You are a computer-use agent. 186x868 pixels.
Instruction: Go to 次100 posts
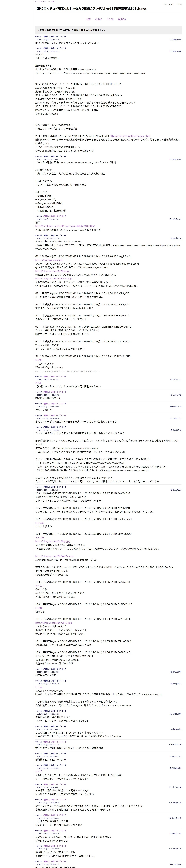pyautogui.click(x=110, y=19)
